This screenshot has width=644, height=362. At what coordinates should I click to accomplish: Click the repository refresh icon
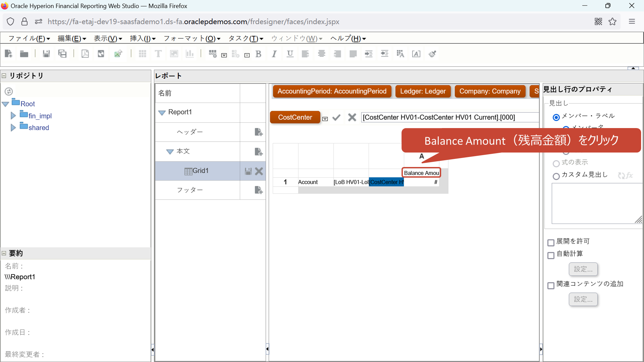click(x=9, y=91)
